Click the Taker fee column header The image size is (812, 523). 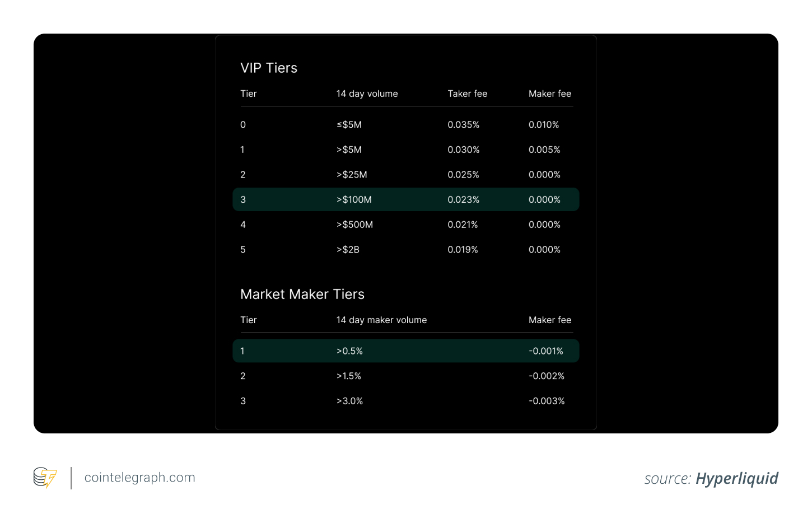467,94
